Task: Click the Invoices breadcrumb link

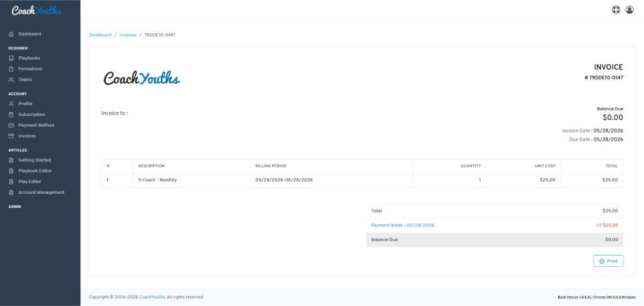Action: coord(128,35)
